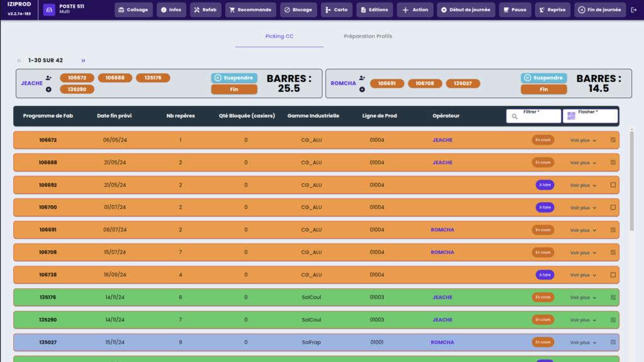Select the Picking CC tab
Screen dimensions: 644x362
(x=279, y=37)
